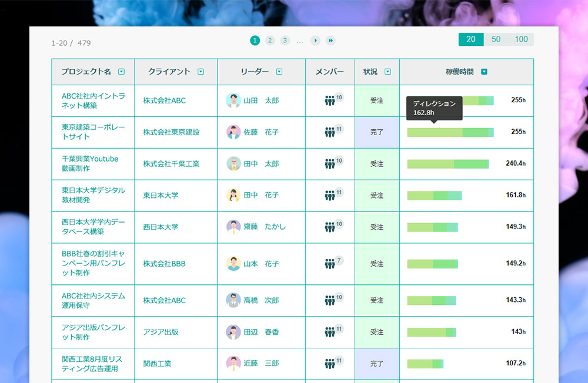The height and width of the screenshot is (383, 588).
Task: Click avatar of 田辺 春香
Action: pyautogui.click(x=233, y=332)
